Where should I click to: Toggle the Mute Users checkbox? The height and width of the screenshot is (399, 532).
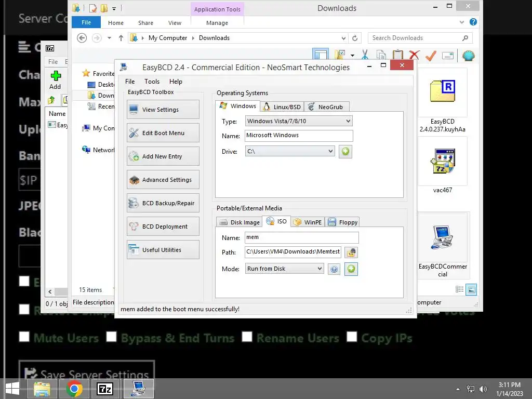[x=24, y=337]
